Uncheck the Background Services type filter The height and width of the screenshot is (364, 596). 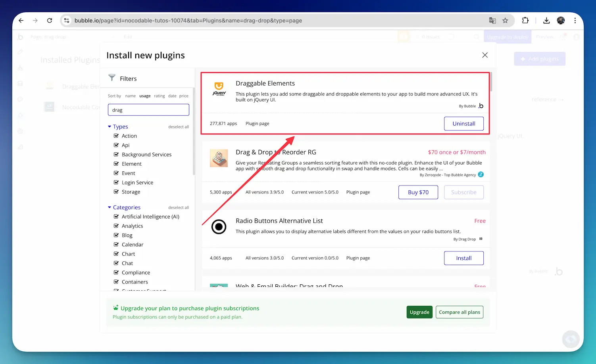[x=116, y=154]
